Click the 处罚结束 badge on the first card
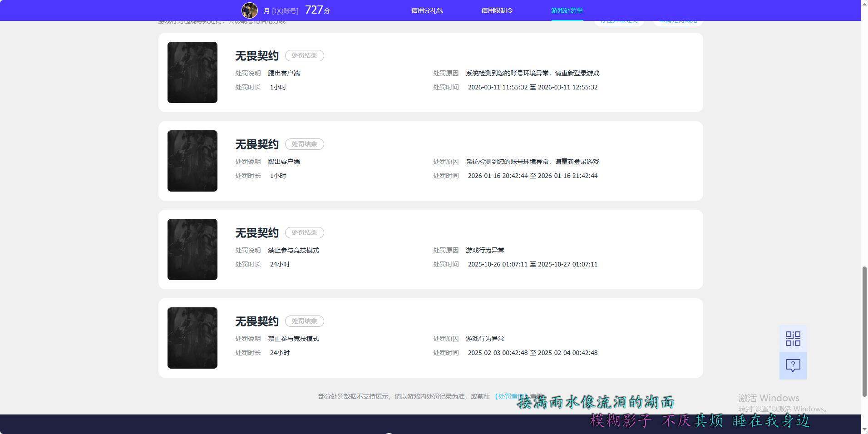Image resolution: width=868 pixels, height=434 pixels. point(304,55)
